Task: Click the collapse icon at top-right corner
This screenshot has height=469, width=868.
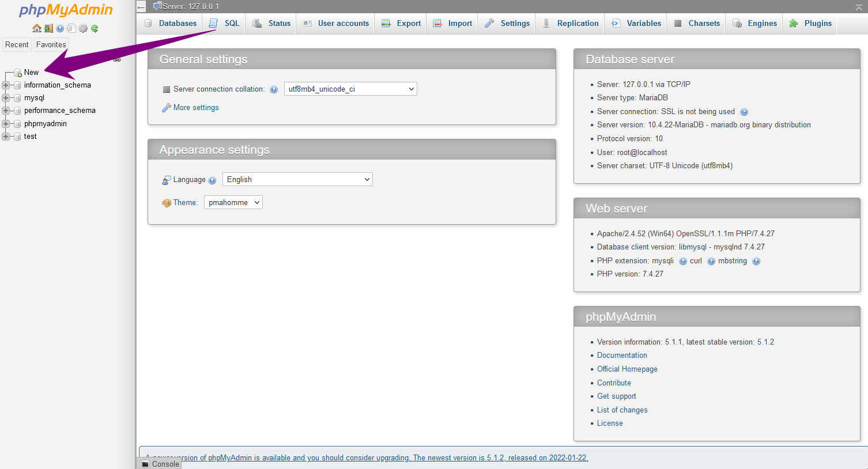Action: point(859,6)
